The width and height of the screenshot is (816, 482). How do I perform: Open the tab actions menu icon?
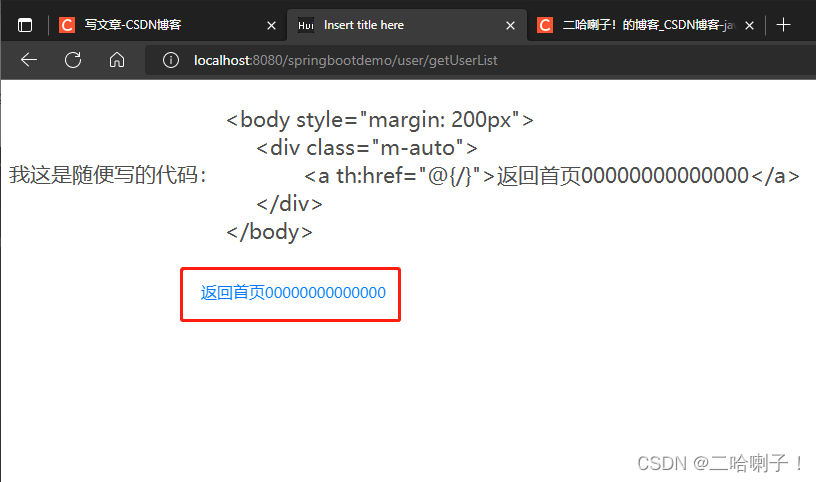coord(25,25)
